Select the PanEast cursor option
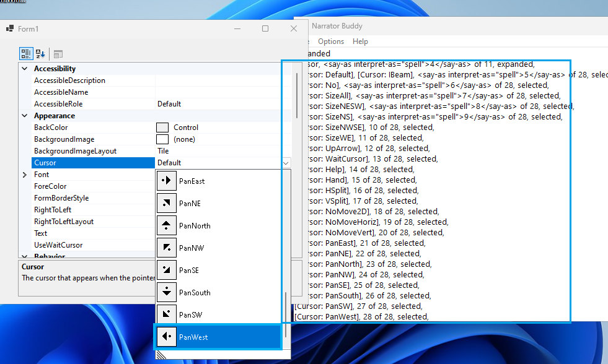Viewport: 608px width, 364px height. point(192,181)
